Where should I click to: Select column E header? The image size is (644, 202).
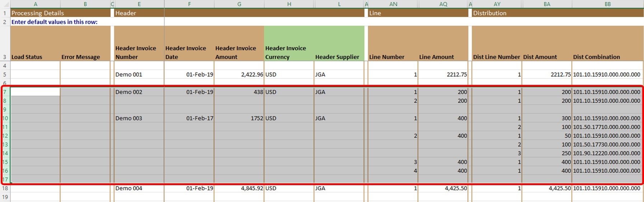139,4
